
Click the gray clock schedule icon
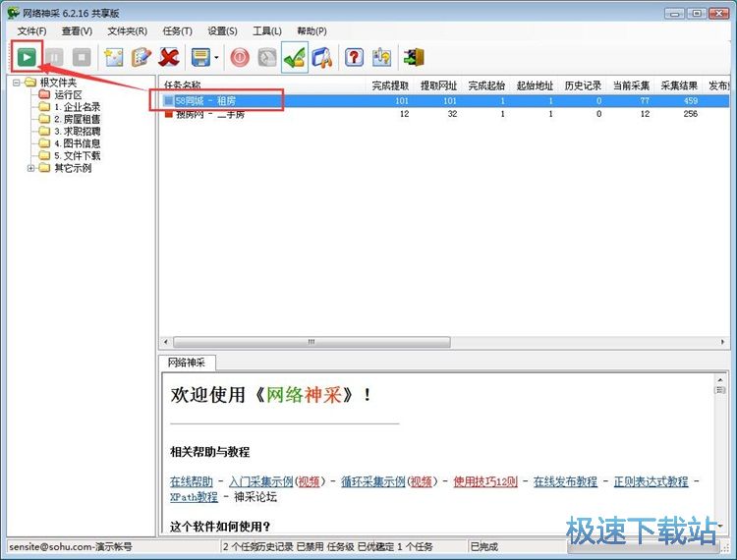pos(267,57)
